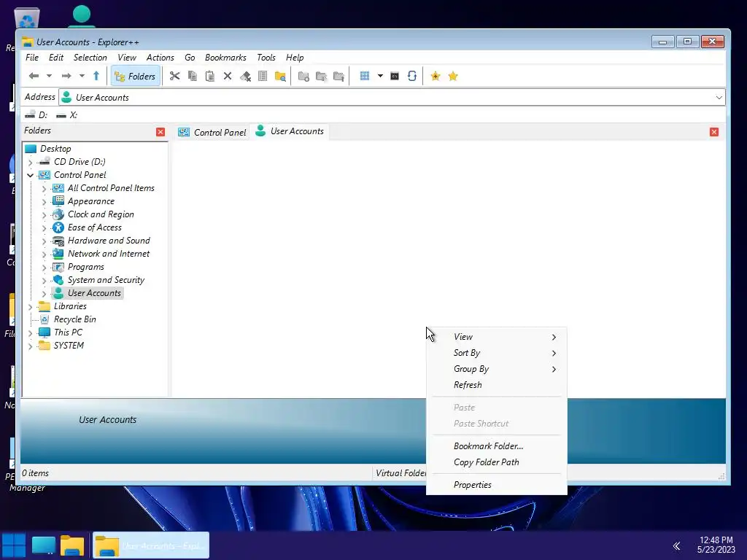Open Group By in the context menu
747x560 pixels.
pos(496,369)
